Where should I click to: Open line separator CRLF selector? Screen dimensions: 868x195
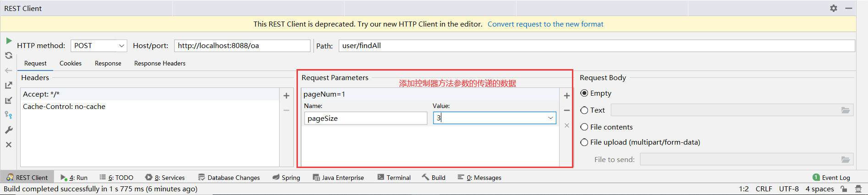[764, 189]
